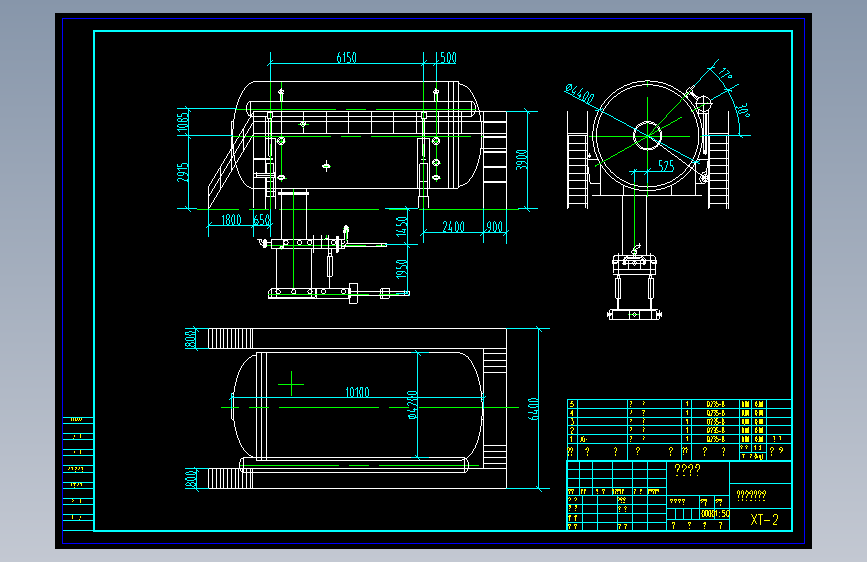Select the 650 dimension text

[x=262, y=220]
